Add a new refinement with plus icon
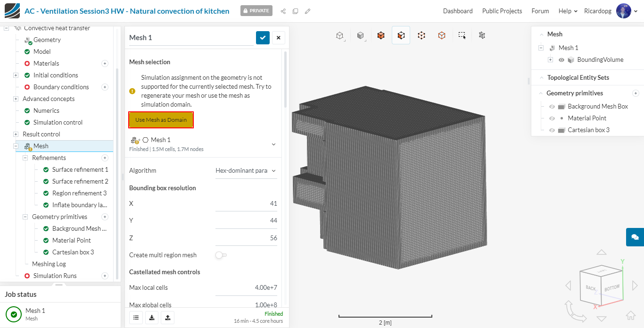 point(105,158)
